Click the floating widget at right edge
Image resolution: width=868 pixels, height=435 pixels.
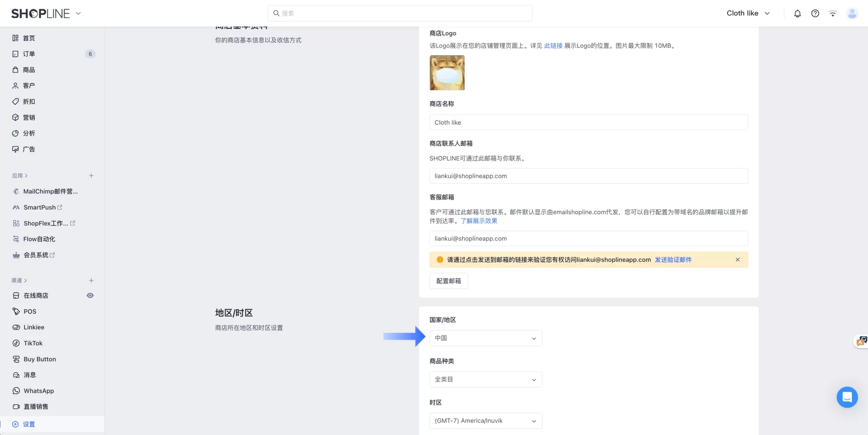(x=862, y=341)
